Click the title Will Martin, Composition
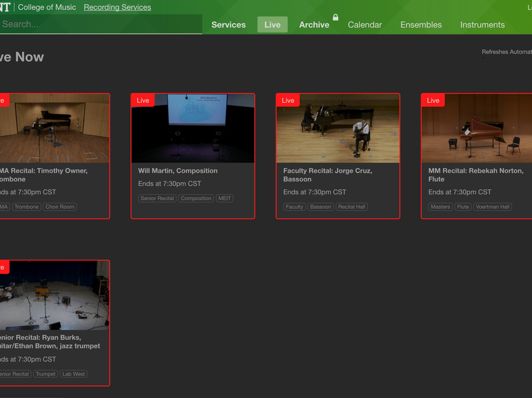 [x=178, y=171]
